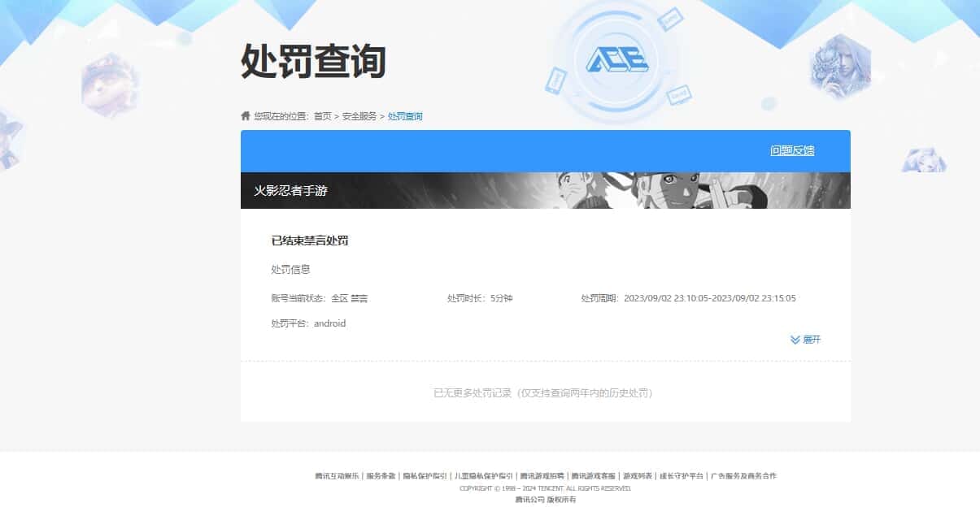Image resolution: width=980 pixels, height=520 pixels.
Task: Click the ACE logo emblem
Action: pos(617,61)
